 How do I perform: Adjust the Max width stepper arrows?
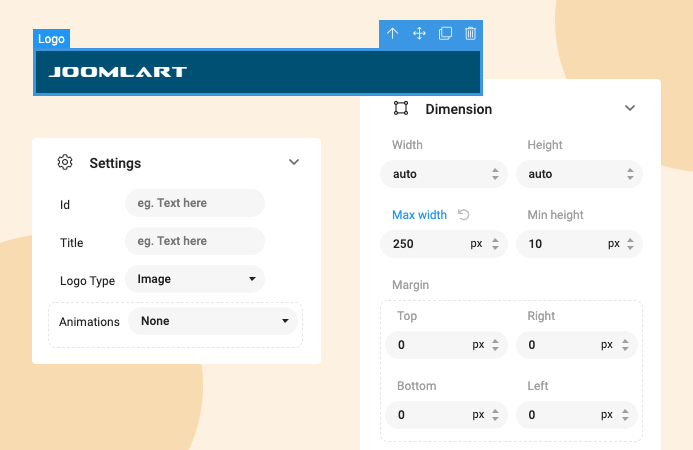(x=495, y=244)
